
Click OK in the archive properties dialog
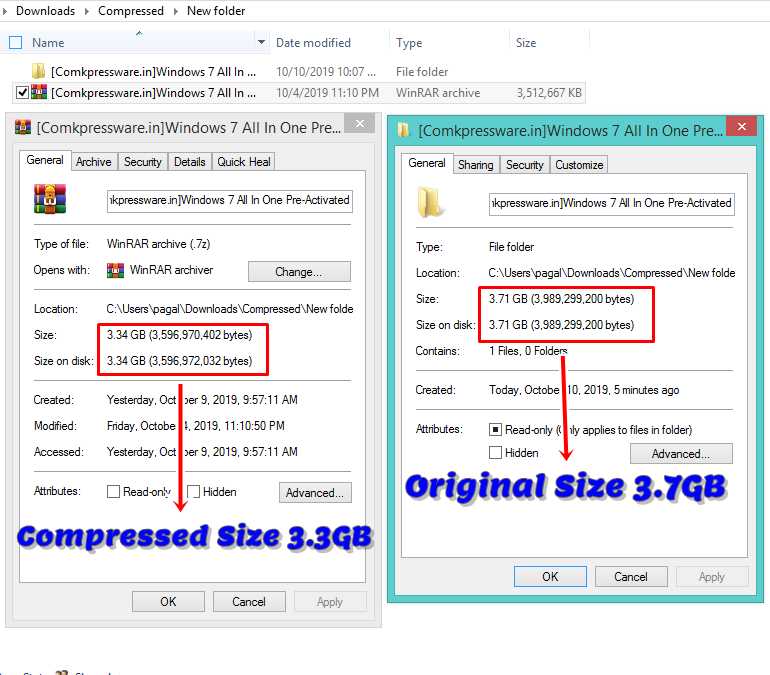point(168,601)
